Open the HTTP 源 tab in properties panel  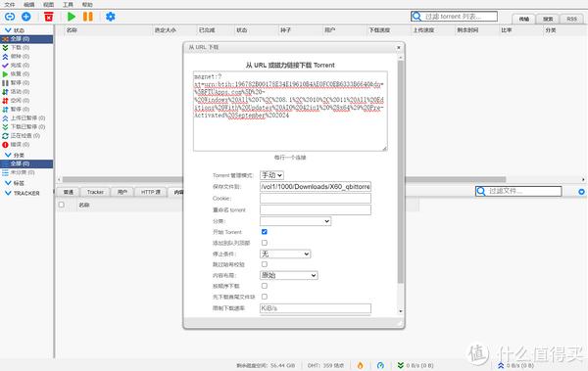coord(151,192)
